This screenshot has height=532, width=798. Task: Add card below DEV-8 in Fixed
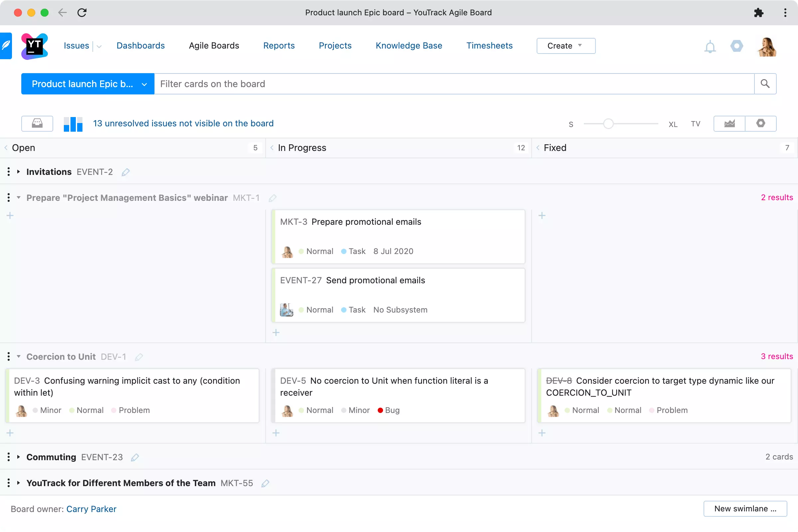click(542, 433)
